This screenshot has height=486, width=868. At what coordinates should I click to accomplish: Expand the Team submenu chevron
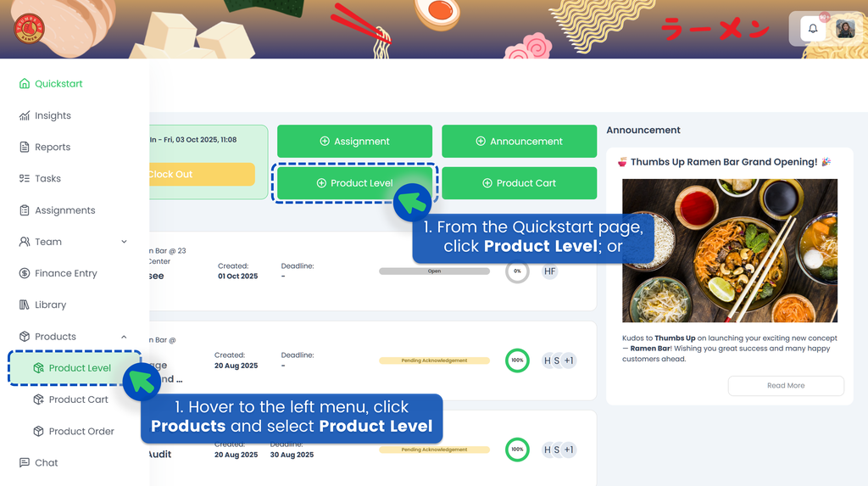pyautogui.click(x=124, y=242)
